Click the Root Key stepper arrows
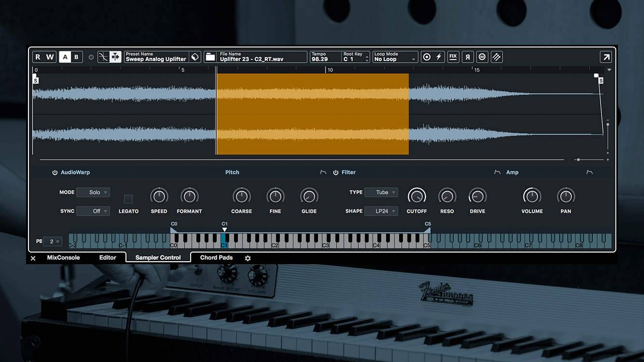 tap(367, 59)
